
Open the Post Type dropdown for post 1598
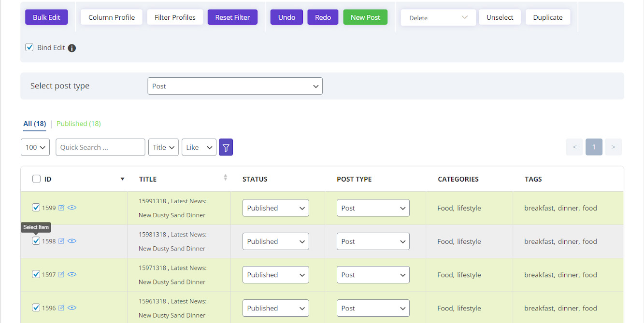point(373,241)
